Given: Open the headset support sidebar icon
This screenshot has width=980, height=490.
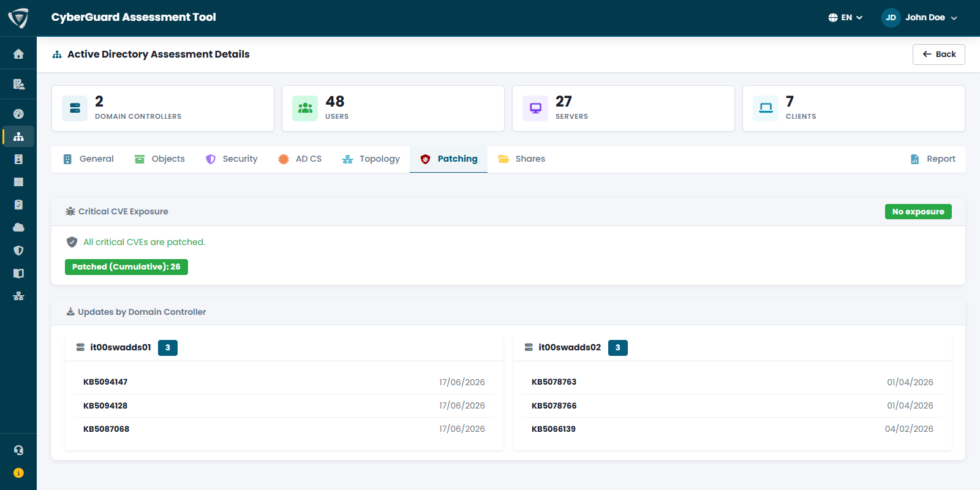Looking at the screenshot, I should coord(18,450).
